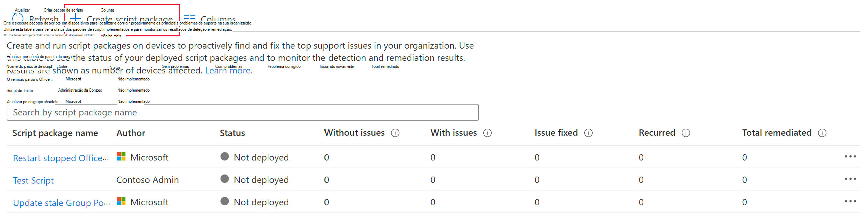This screenshot has width=868, height=221.
Task: Open the Test Script package link
Action: click(33, 180)
